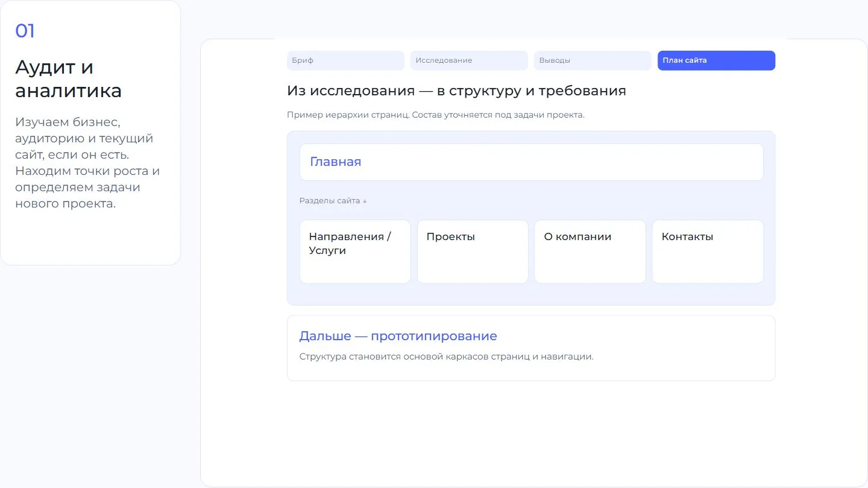Select the Направления / Услуги section card
The height and width of the screenshot is (488, 868).
coord(355,252)
